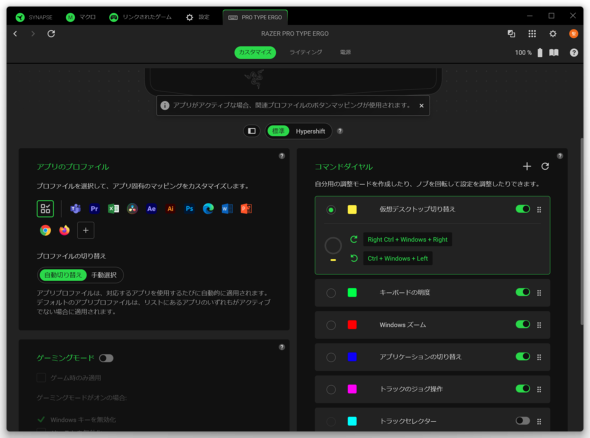Open settings gear in top right
The image size is (590, 438).
(553, 34)
